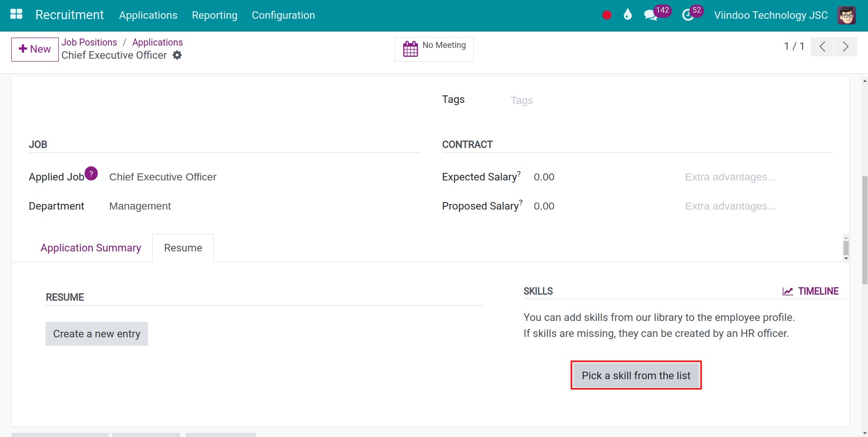Switch company Viindoo Technology JSC
868x437 pixels.
click(x=771, y=15)
